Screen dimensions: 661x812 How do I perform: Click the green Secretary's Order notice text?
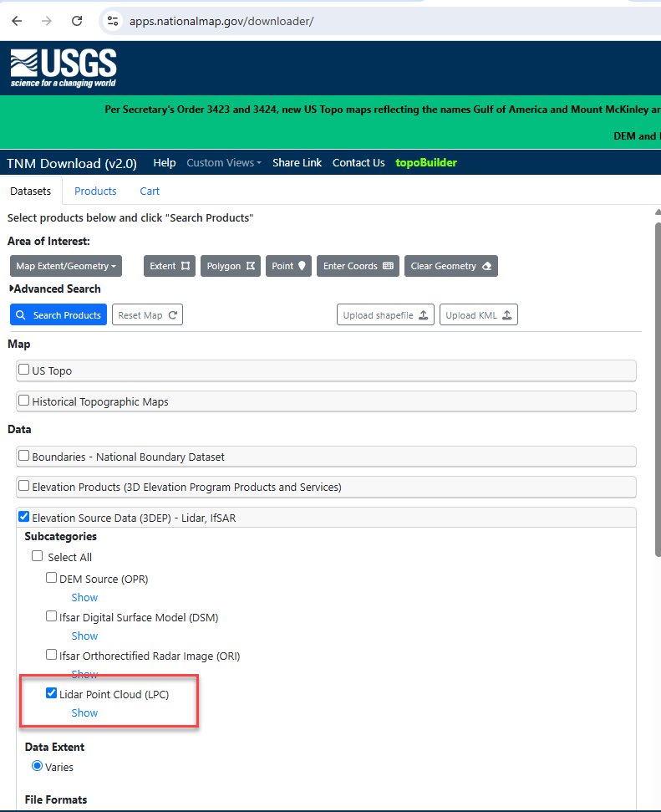pos(383,110)
